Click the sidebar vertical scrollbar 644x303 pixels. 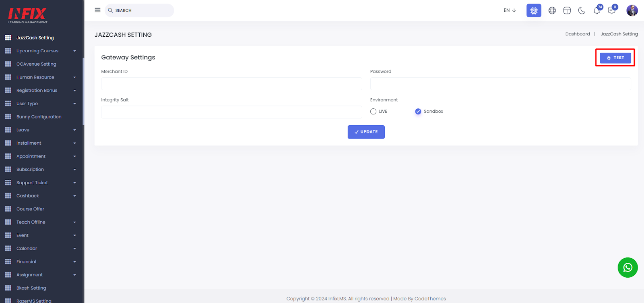click(x=83, y=91)
